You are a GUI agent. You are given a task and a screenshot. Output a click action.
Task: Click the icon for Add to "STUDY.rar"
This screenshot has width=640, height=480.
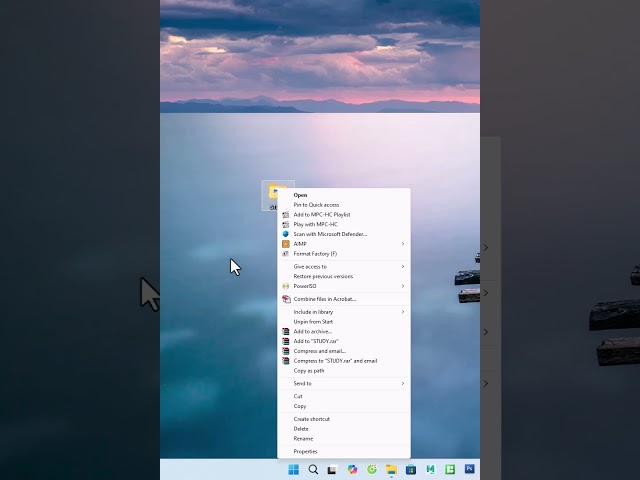point(286,341)
